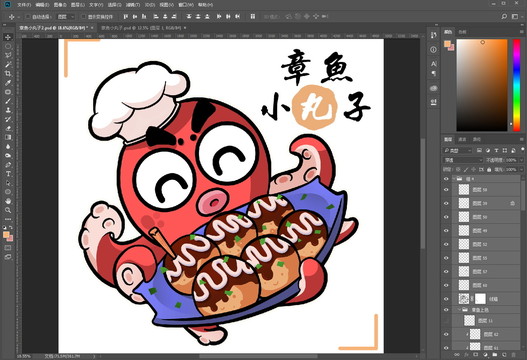
Task: Toggle layer filtering on/off switch
Action: coord(523,149)
